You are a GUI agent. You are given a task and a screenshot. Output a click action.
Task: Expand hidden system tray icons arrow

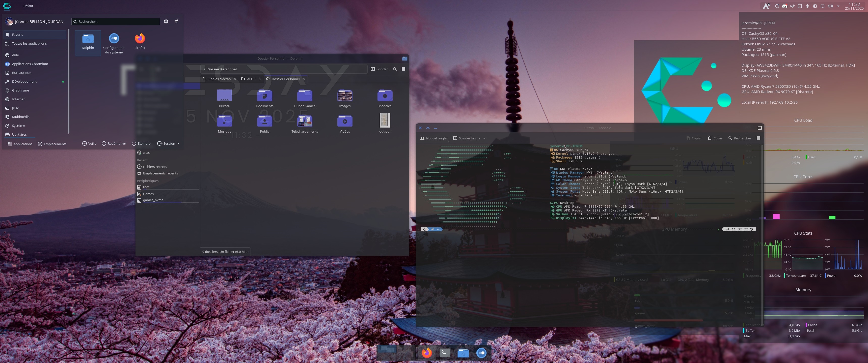click(838, 6)
